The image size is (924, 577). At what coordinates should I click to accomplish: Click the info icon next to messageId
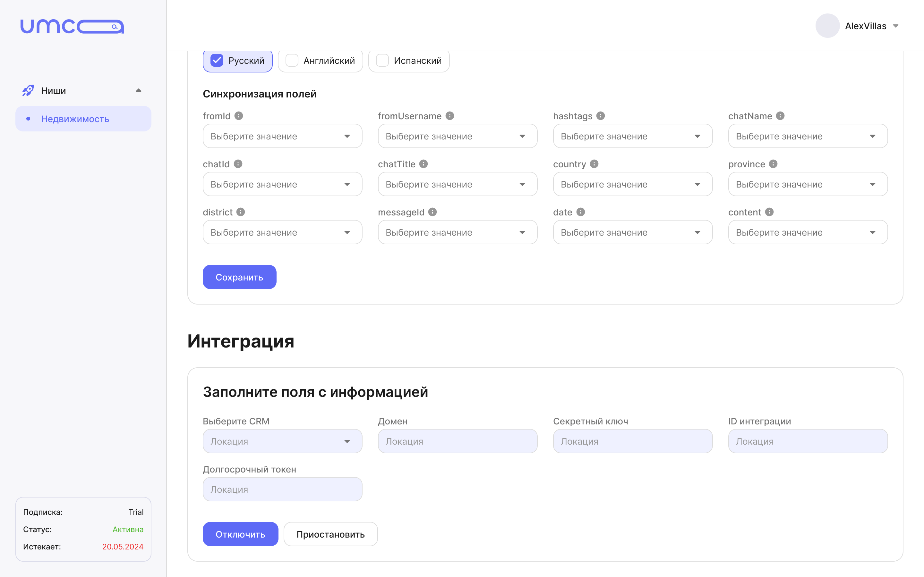point(432,212)
